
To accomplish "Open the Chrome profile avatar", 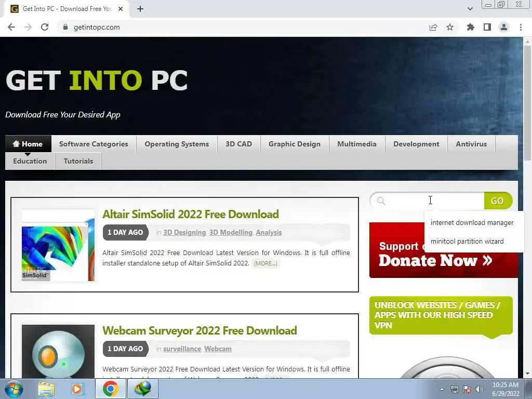I will point(504,27).
